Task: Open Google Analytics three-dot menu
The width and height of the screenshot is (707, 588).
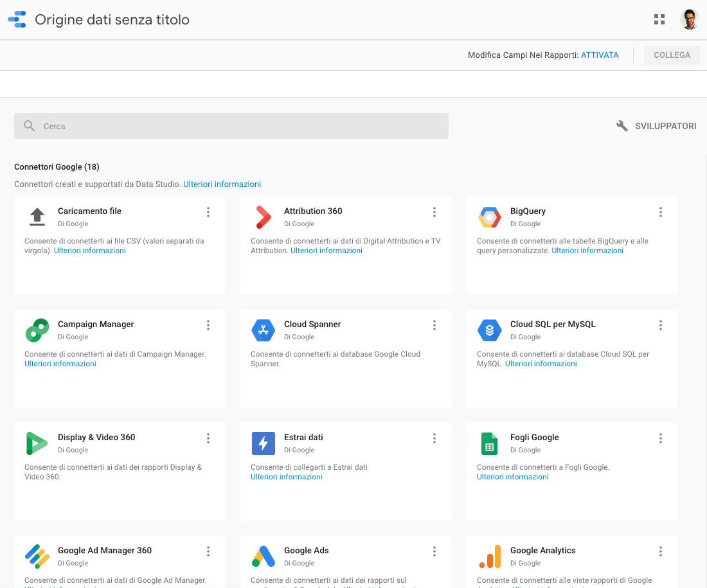Action: (661, 551)
